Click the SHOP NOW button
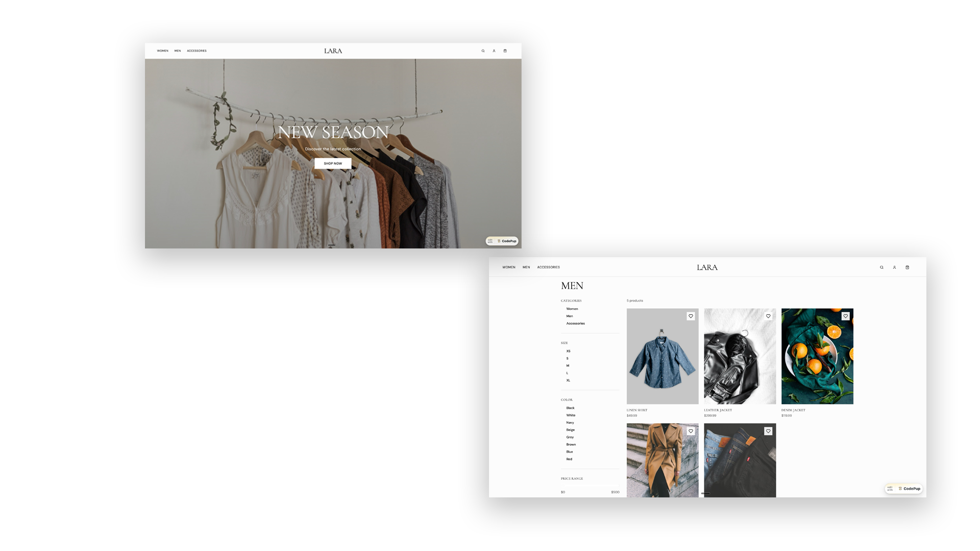The image size is (980, 551). pyautogui.click(x=333, y=163)
